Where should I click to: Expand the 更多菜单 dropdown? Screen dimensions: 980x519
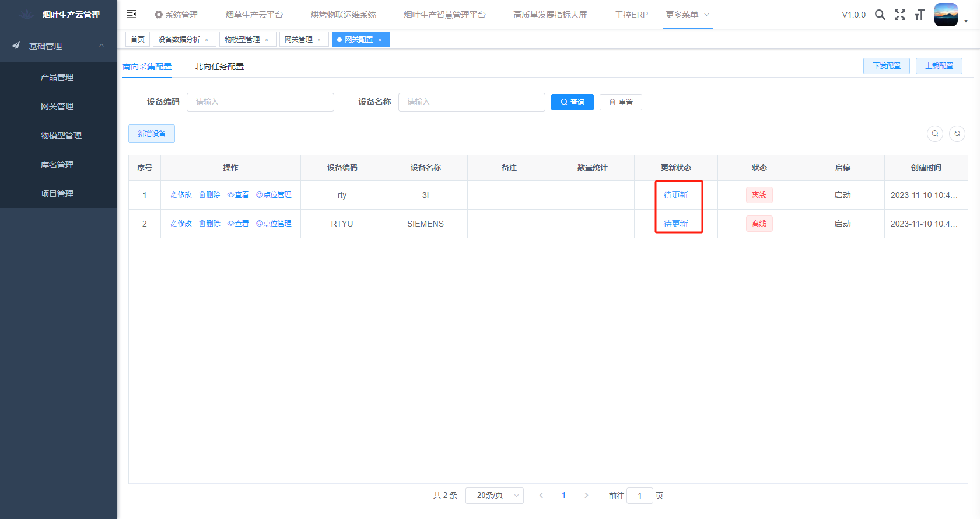click(x=688, y=15)
